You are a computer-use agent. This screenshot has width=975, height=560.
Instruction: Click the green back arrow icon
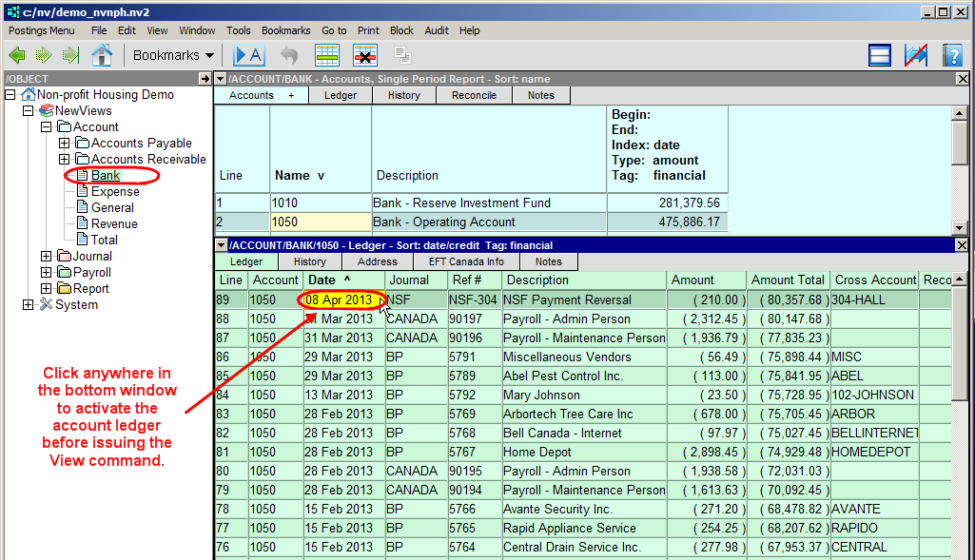17,55
